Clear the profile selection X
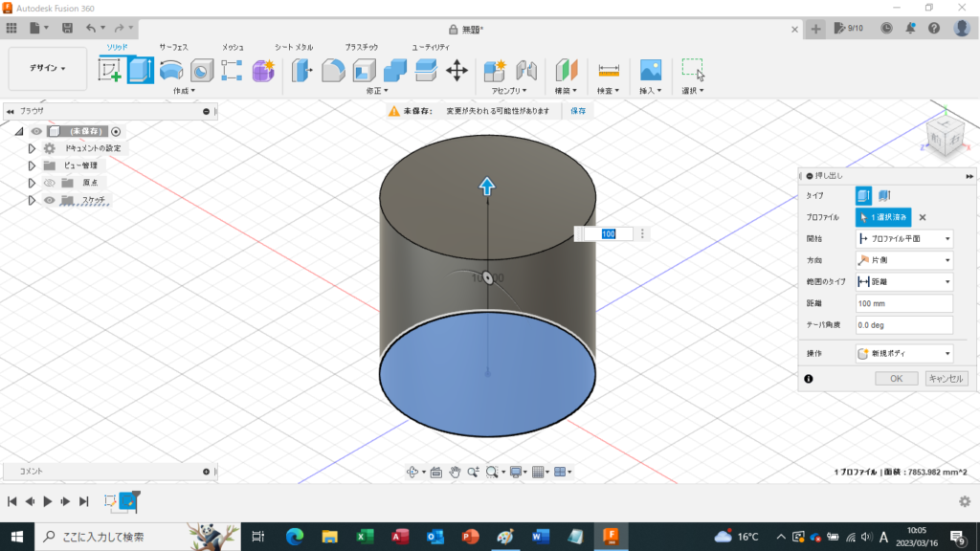 [x=923, y=217]
